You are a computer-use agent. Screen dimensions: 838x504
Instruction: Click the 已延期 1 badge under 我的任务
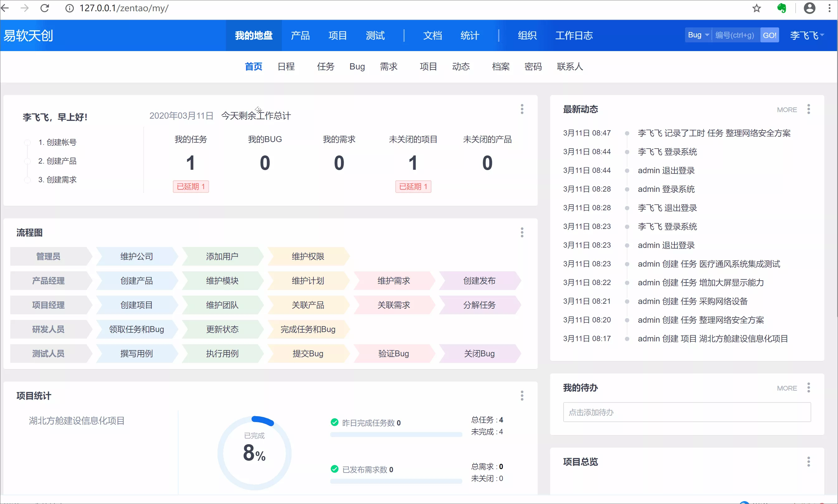tap(191, 187)
